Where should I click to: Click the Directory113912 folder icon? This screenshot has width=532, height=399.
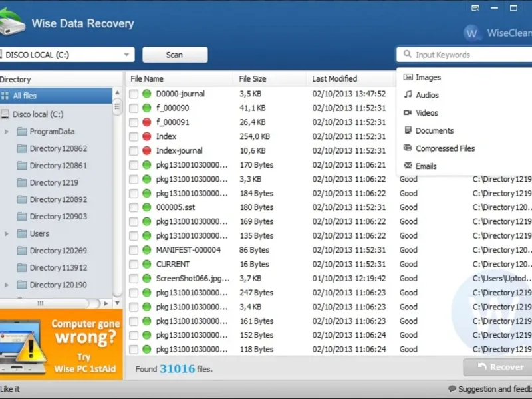(22, 268)
